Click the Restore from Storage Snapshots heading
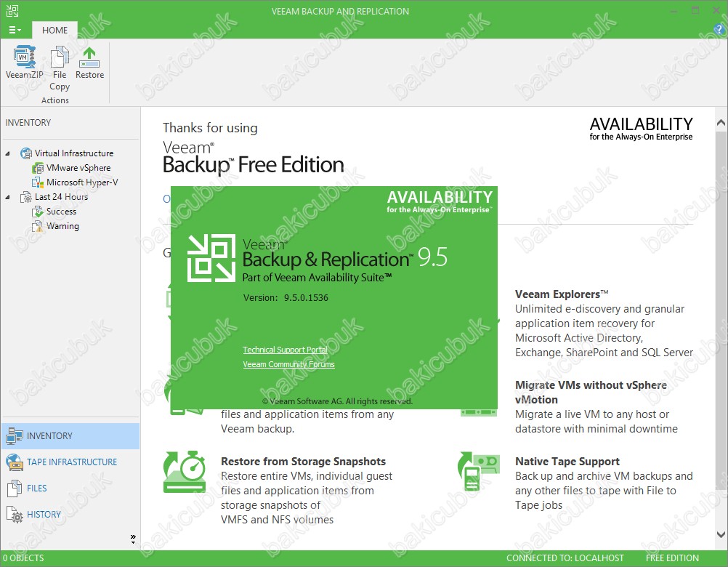This screenshot has height=567, width=728. 303,462
